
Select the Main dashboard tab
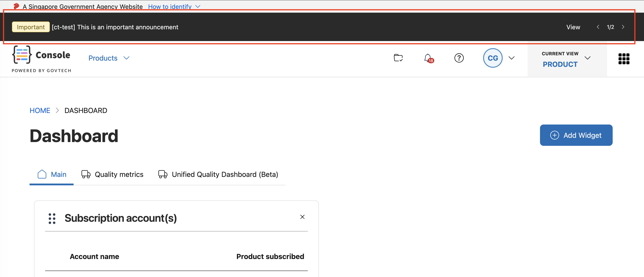pyautogui.click(x=52, y=174)
